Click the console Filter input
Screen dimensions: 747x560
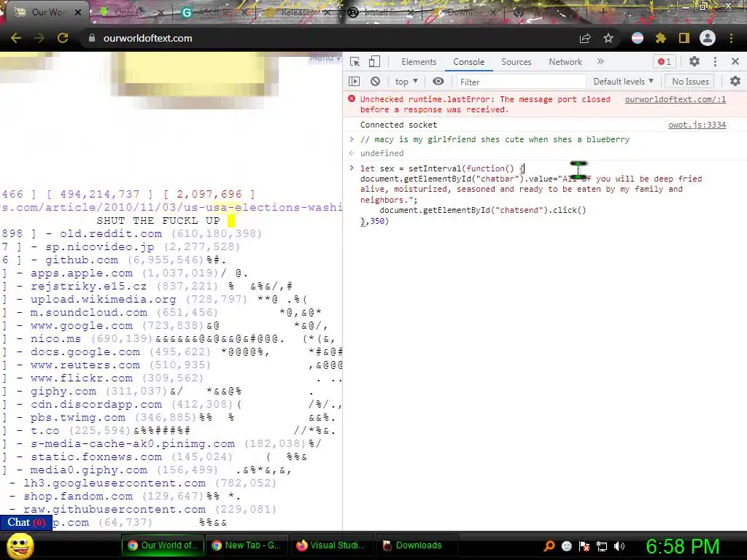tap(522, 82)
